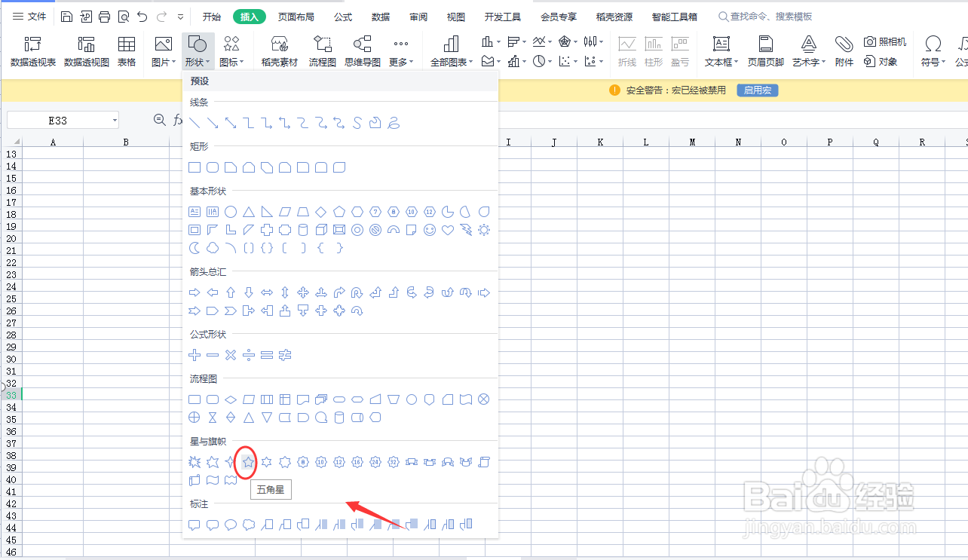Choose the crescent moon shape

click(195, 248)
